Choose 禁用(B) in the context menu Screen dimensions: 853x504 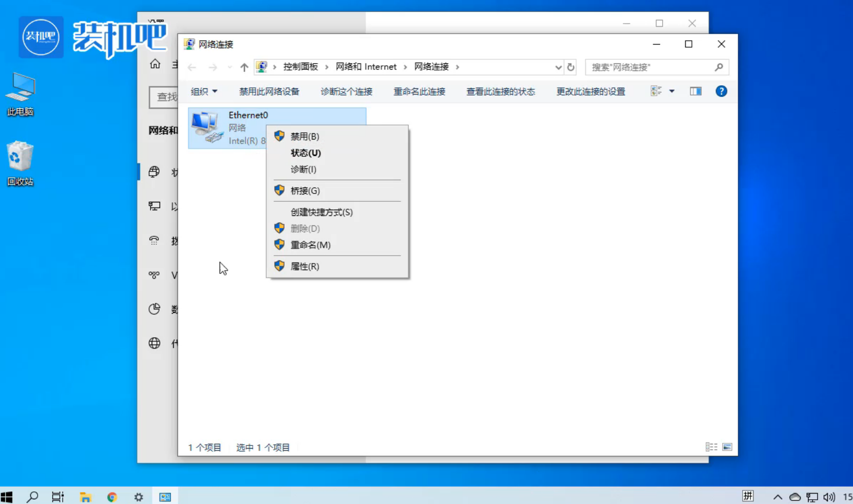(x=304, y=136)
